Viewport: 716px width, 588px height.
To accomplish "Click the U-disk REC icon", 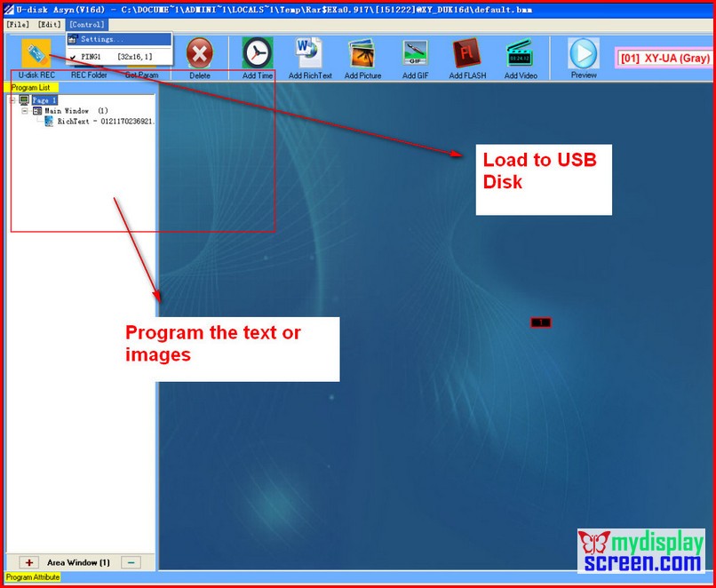I will (36, 55).
